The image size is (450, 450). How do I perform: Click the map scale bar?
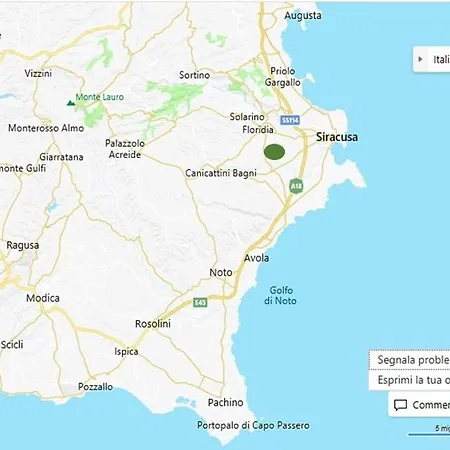coord(429,434)
